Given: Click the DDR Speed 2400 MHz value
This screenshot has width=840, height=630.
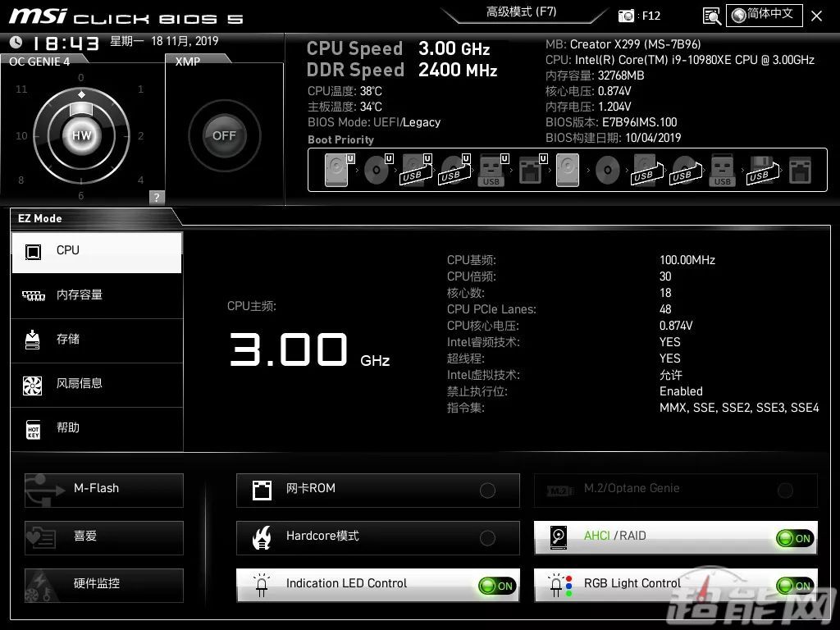Looking at the screenshot, I should [458, 71].
